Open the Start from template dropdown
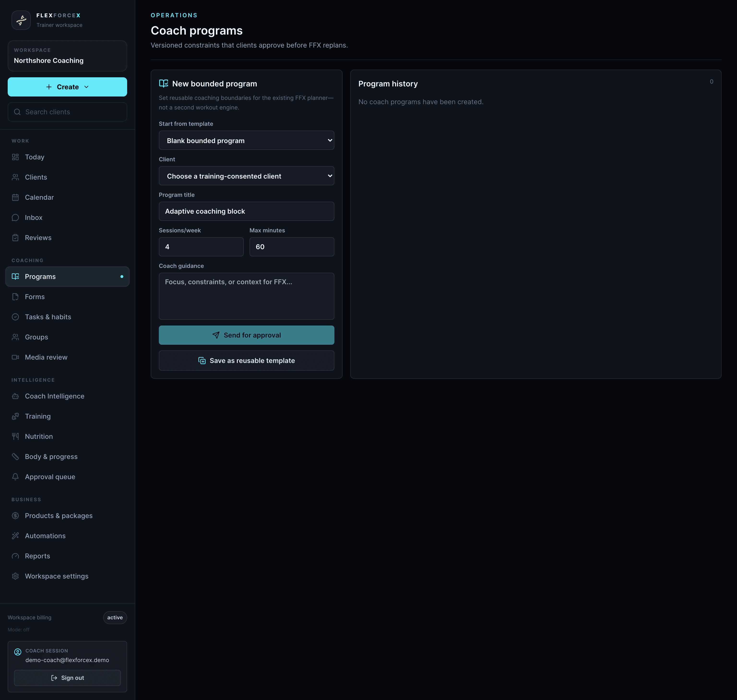The width and height of the screenshot is (737, 700). (x=247, y=140)
